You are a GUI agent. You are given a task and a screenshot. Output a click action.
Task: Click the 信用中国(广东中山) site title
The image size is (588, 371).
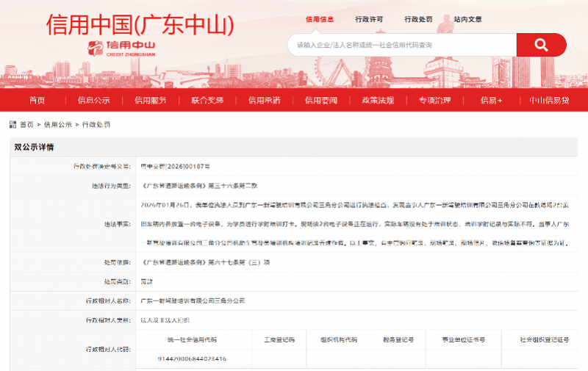(140, 25)
